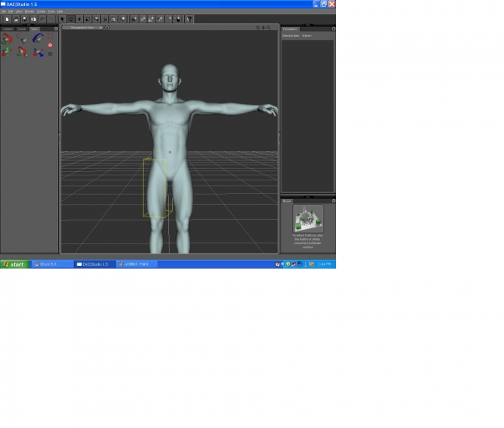Viewport: 504px width, 428px height.
Task: Click the calendar-like toolbar icon before Render
Action: (113, 19)
